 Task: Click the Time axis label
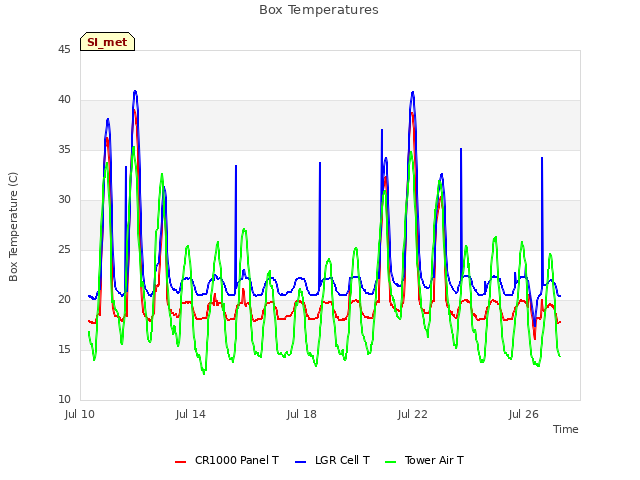click(566, 429)
